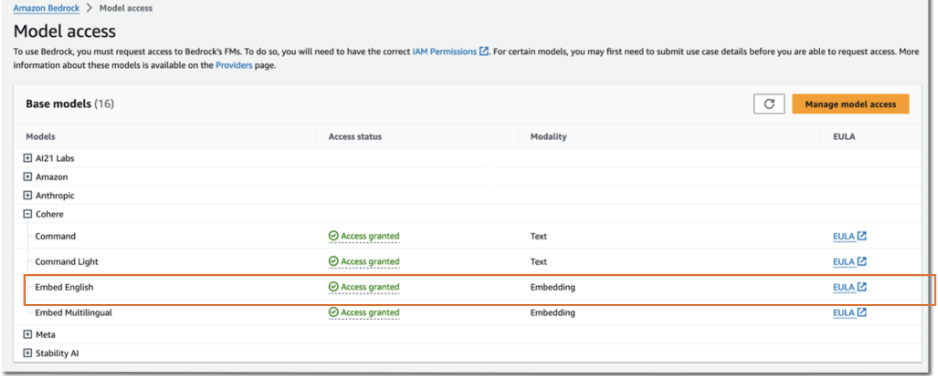Open EULA link for Embed English
The height and width of the screenshot is (376, 938).
[849, 287]
